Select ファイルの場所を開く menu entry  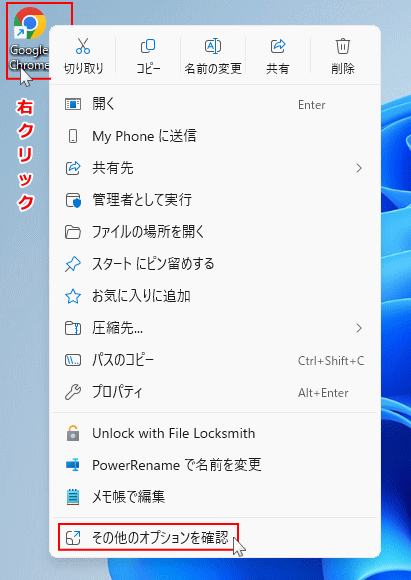click(x=215, y=232)
